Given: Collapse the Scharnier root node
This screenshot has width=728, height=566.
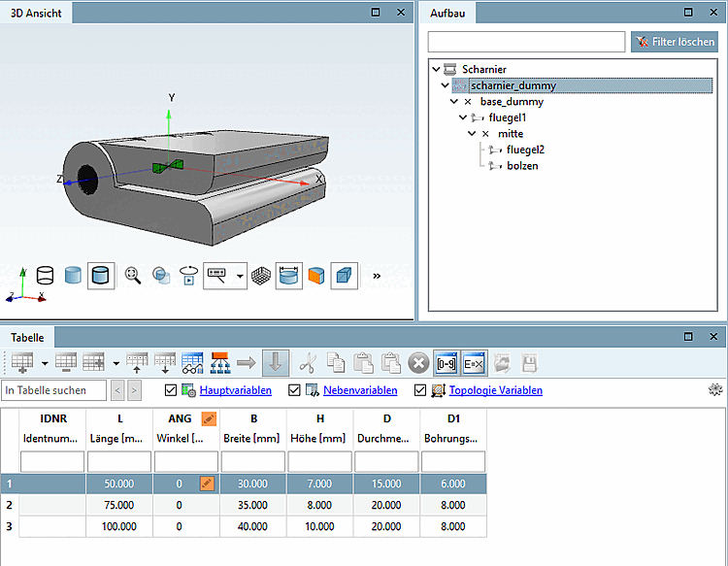Looking at the screenshot, I should (x=436, y=69).
